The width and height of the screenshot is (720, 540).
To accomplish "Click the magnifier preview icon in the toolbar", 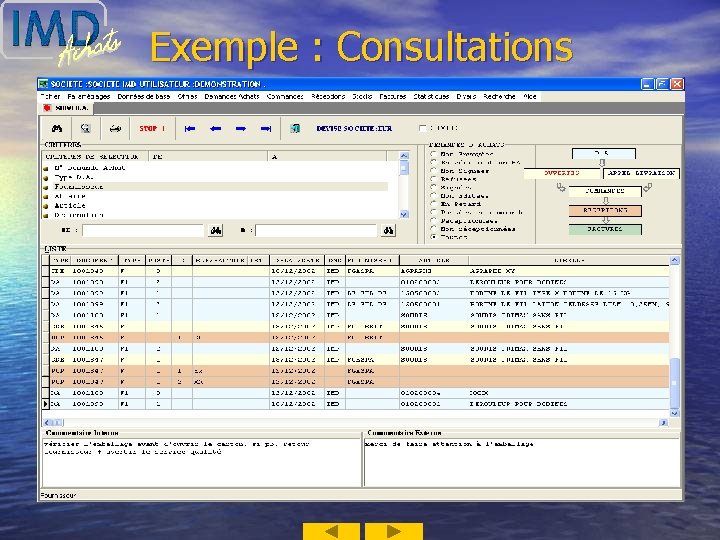I will tap(85, 129).
